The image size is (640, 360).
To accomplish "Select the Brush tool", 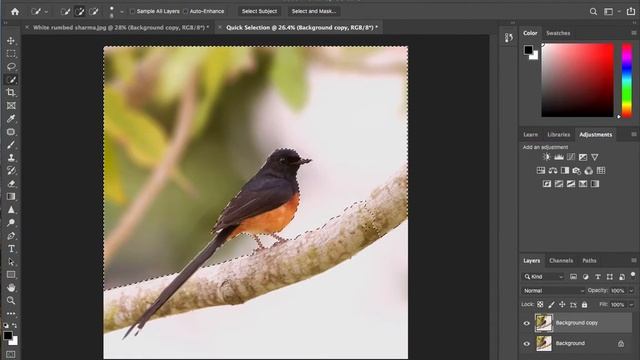I will click(11, 145).
